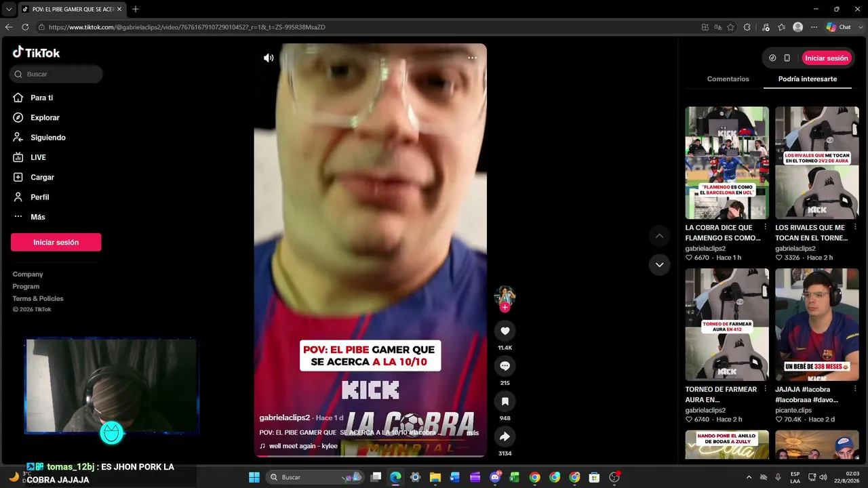Open the gabrielaclips2 avatar beside the video

pyautogui.click(x=505, y=296)
